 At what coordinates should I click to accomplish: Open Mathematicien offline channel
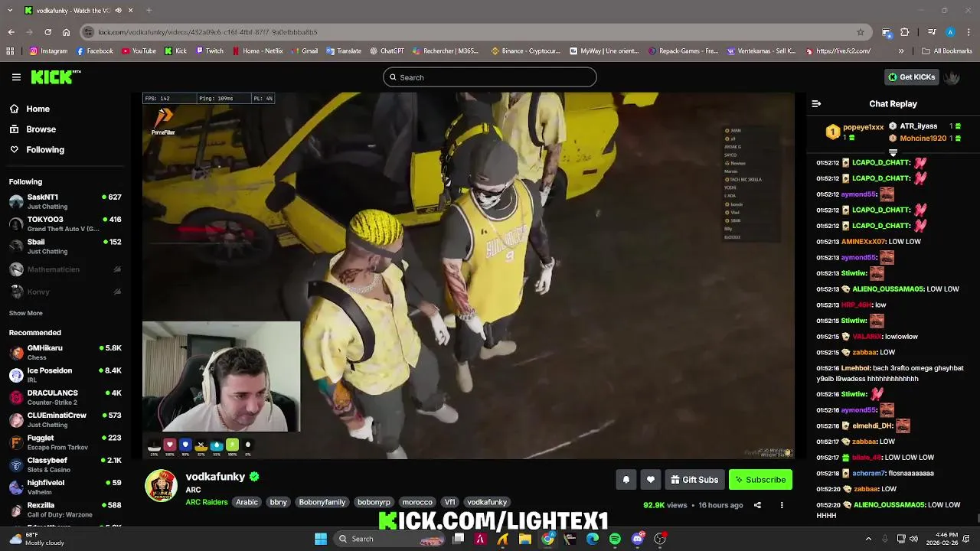[65, 269]
